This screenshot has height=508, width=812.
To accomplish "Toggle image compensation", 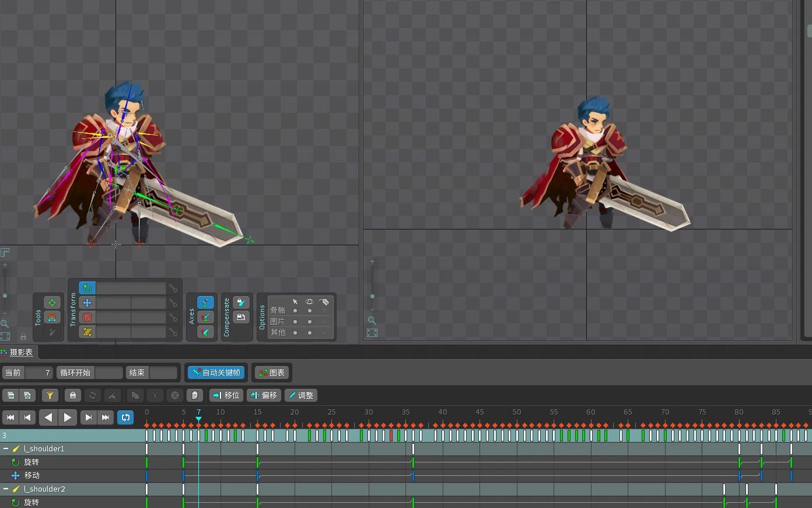I will [241, 317].
